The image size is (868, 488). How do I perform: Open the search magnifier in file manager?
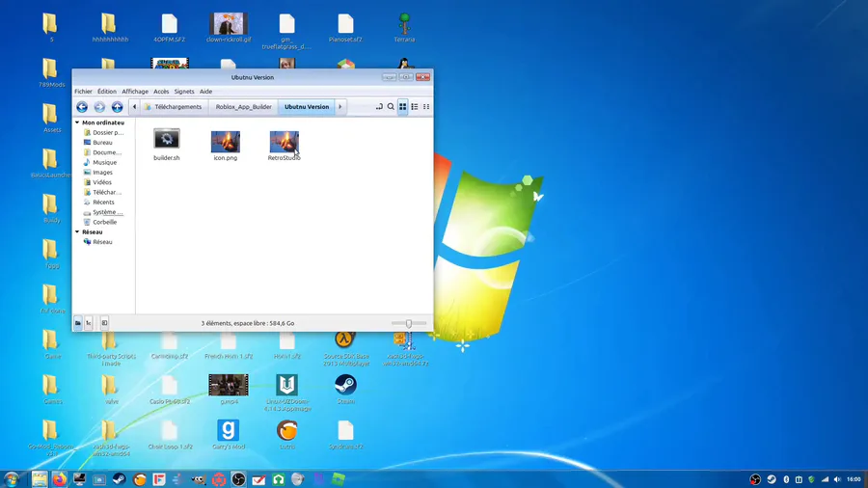pos(391,107)
